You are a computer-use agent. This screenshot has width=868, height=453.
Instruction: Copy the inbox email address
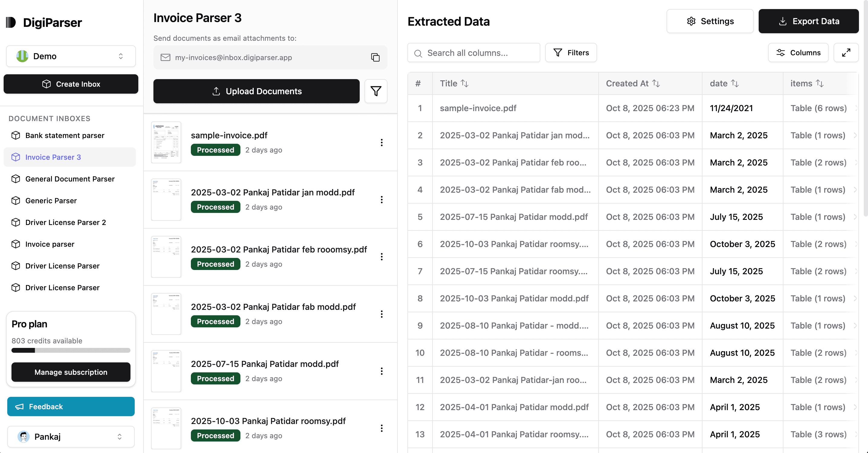375,57
